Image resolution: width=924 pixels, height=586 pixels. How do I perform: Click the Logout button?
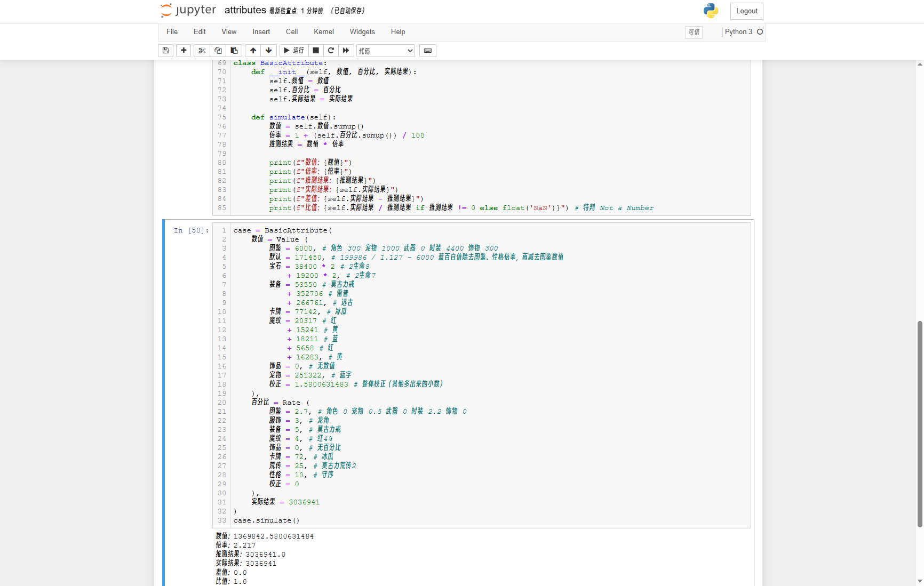click(746, 11)
